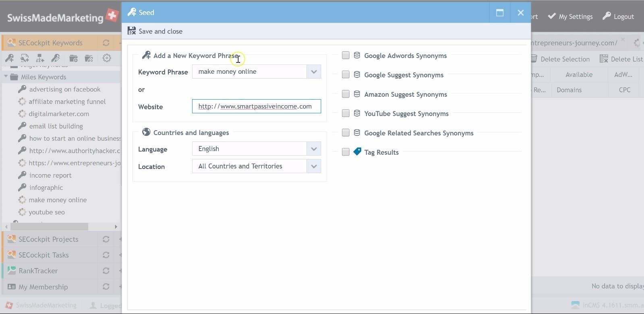Enable Google Suggest Synonyms checkbox

coord(346,75)
